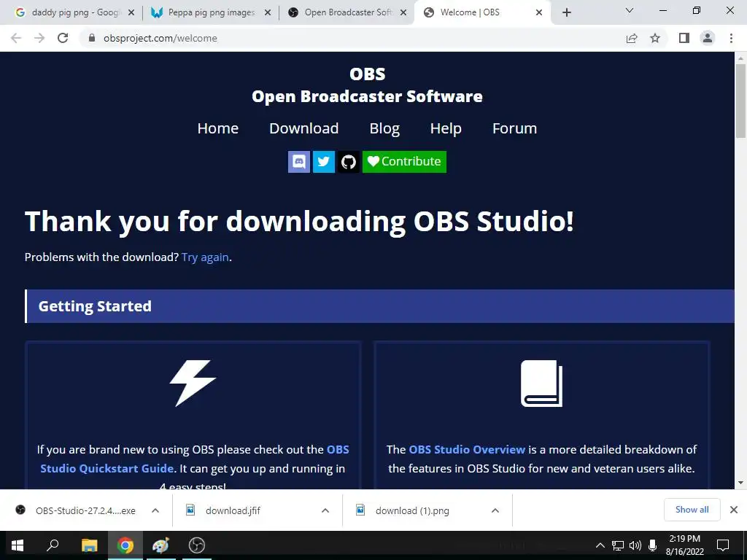747x560 pixels.
Task: Click the green Contribute button
Action: pyautogui.click(x=404, y=162)
